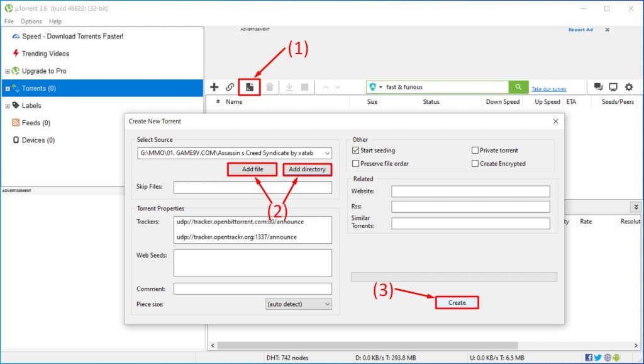Open the search provider shield dropdown
The image size is (644, 364).
click(x=375, y=87)
